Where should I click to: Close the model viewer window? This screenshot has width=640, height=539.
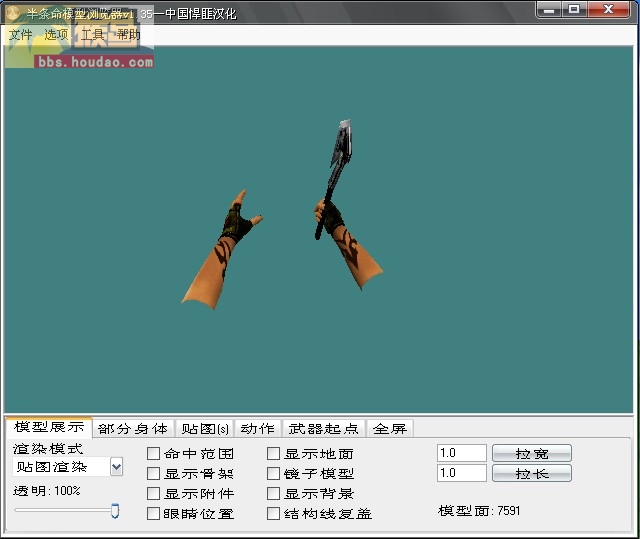click(609, 10)
